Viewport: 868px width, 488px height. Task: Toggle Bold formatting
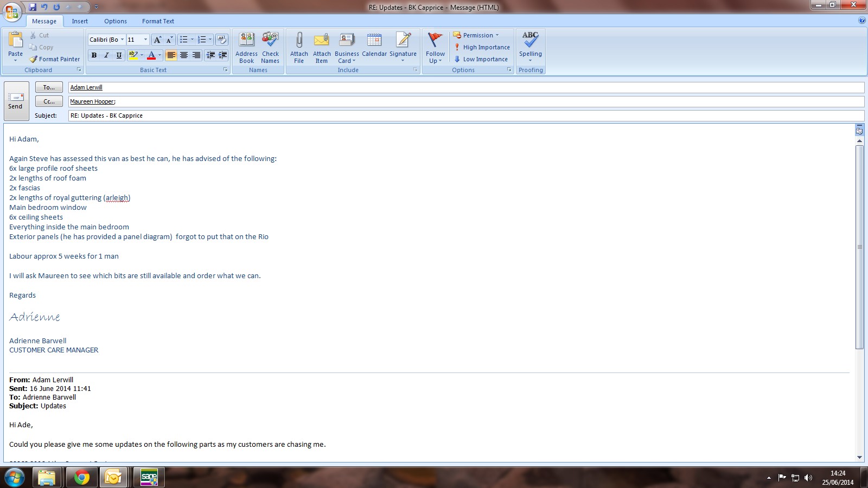point(94,55)
